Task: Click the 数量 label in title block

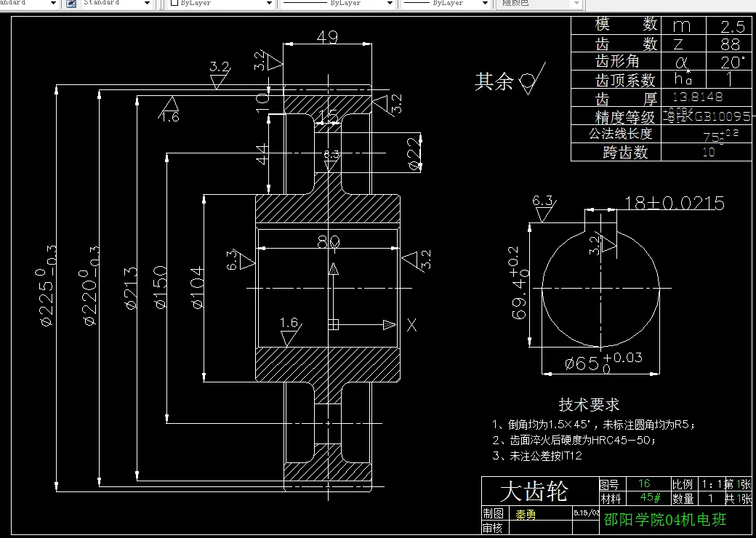Action: click(683, 499)
